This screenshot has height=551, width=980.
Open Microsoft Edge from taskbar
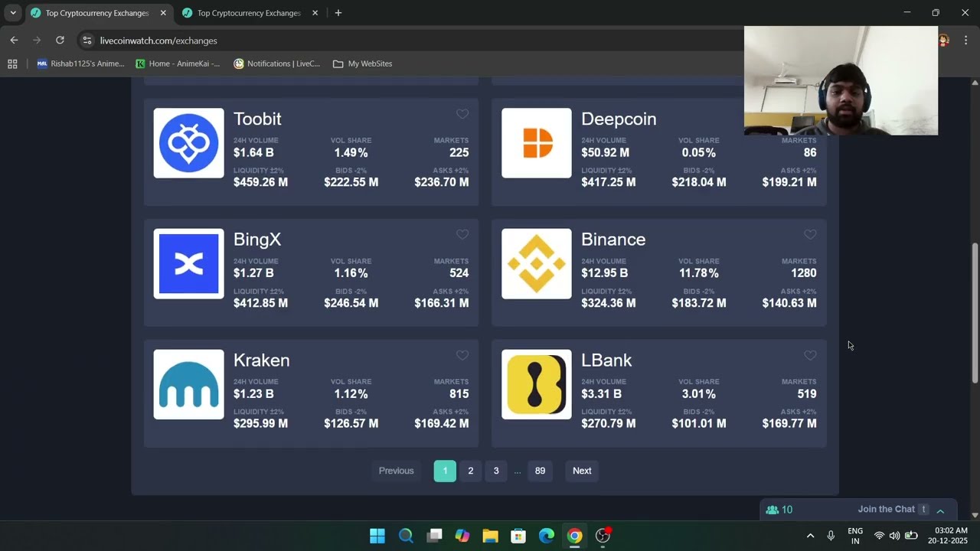(x=547, y=536)
